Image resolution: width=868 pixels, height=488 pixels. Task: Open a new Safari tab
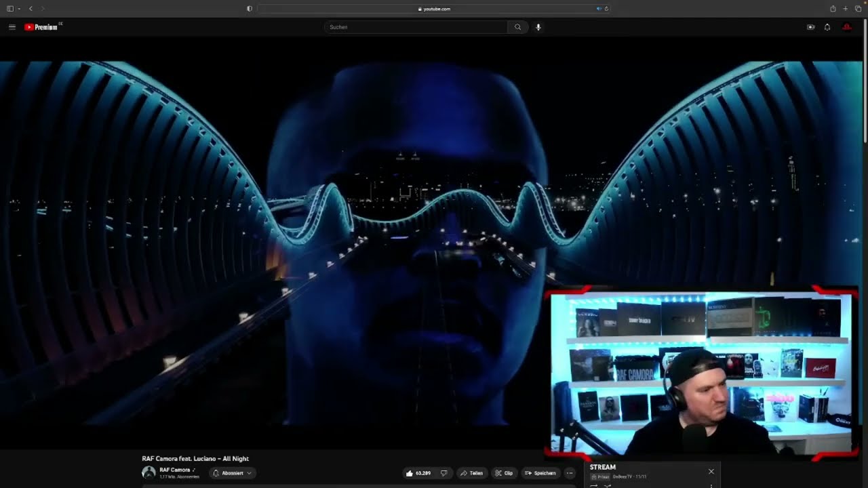tap(846, 9)
